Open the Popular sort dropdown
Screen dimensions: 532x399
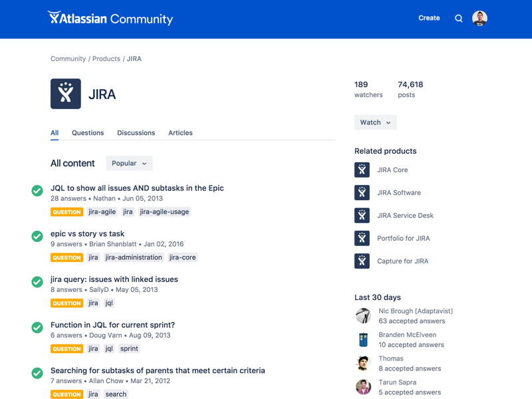point(129,163)
